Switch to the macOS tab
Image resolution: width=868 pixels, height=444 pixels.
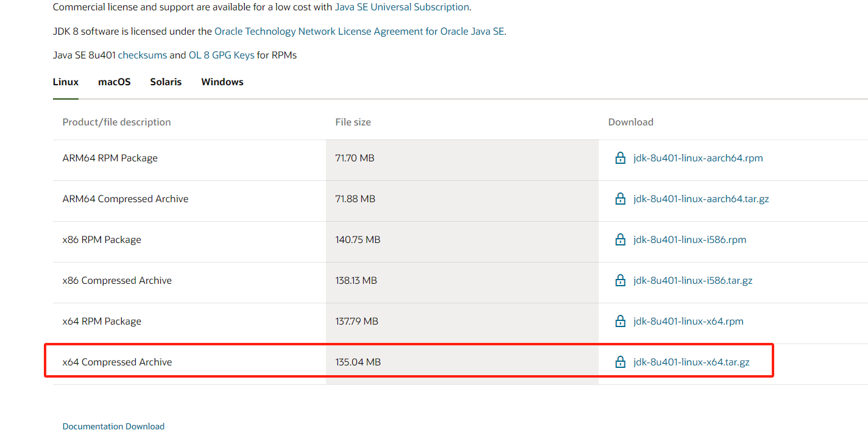[115, 82]
